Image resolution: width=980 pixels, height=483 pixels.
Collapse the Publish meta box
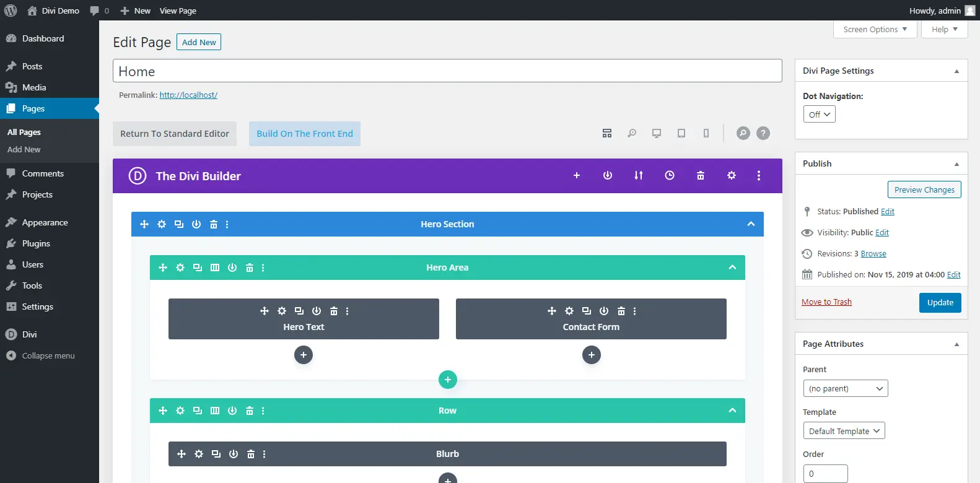click(x=956, y=164)
